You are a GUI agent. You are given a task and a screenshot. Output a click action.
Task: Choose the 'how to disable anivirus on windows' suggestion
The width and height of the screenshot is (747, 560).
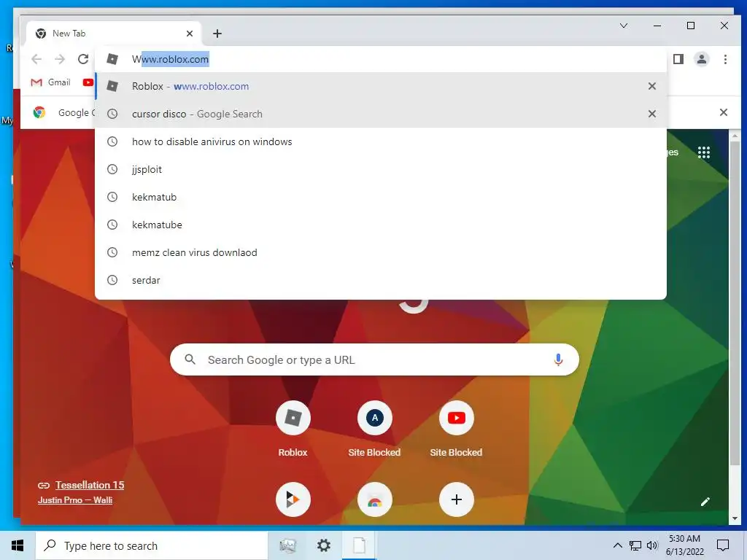pos(381,141)
